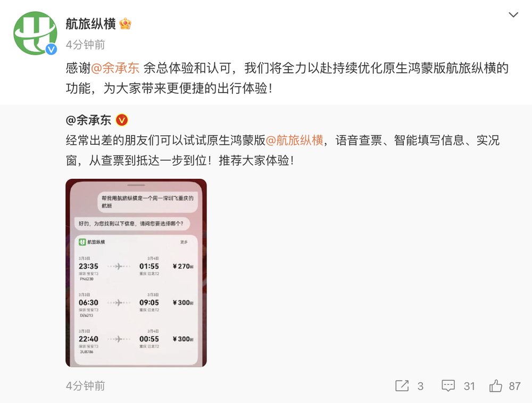This screenshot has width=532, height=403.
Task: Open the blue verified badge on avatar
Action: [51, 50]
